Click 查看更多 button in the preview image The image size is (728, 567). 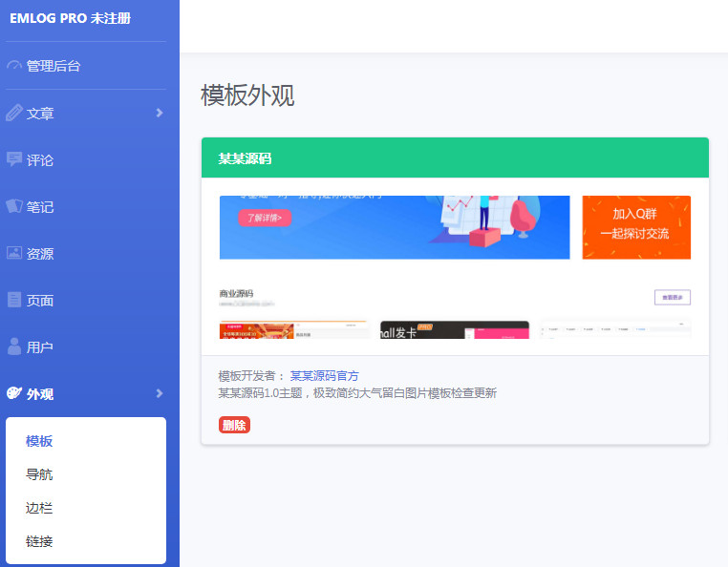click(672, 297)
